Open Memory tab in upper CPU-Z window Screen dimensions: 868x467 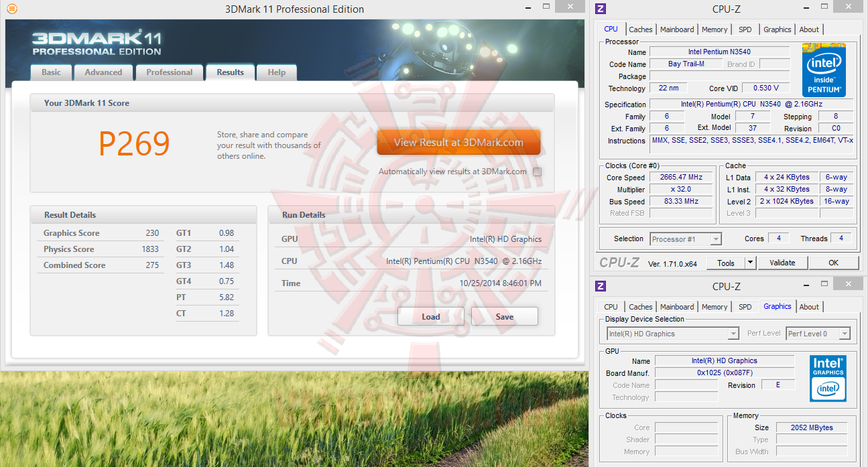pyautogui.click(x=715, y=29)
